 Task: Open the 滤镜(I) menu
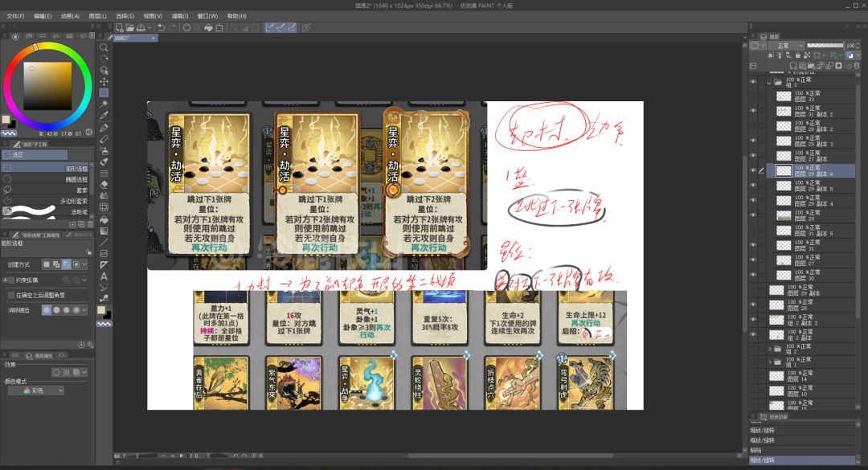coord(180,16)
